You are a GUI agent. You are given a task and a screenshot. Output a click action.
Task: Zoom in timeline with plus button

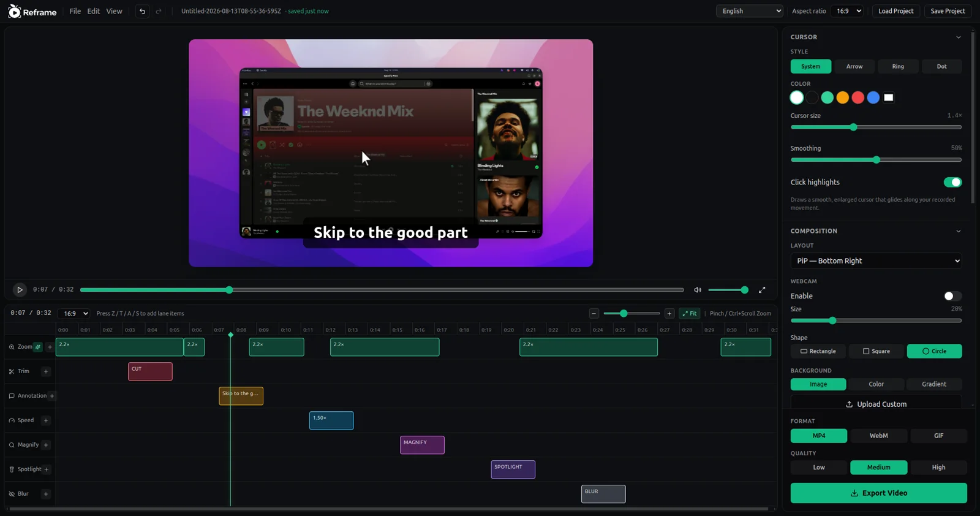(669, 313)
